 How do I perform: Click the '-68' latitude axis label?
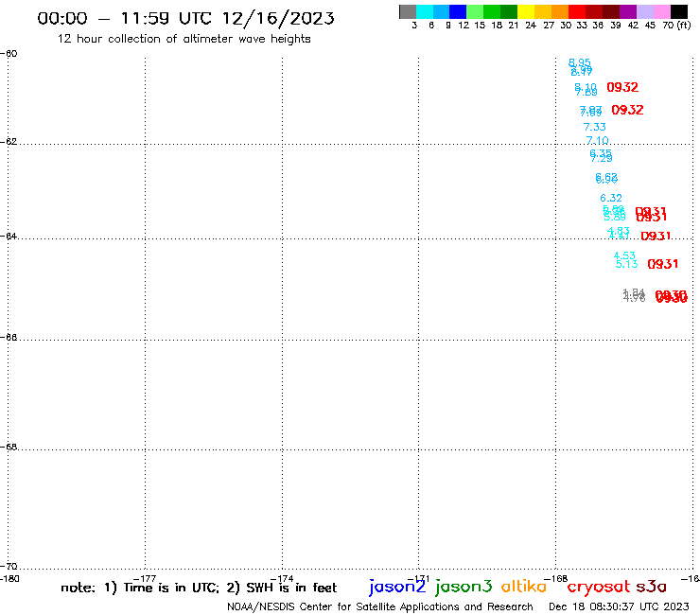pyautogui.click(x=9, y=448)
